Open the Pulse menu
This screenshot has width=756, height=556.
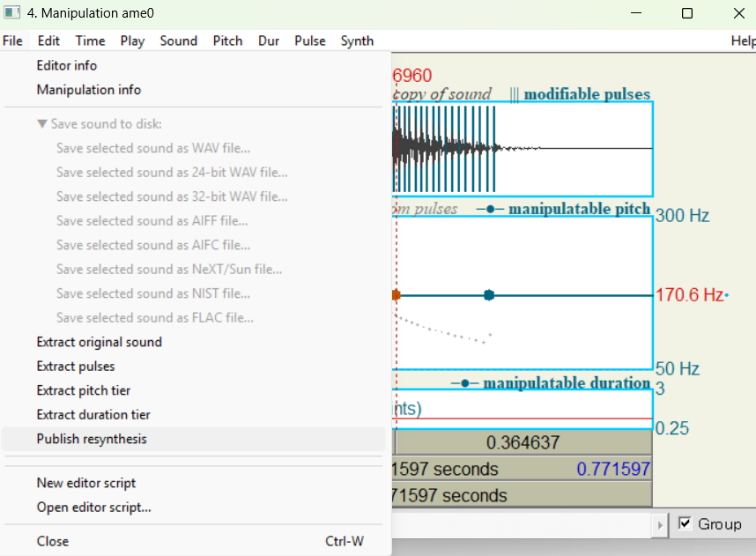point(310,41)
